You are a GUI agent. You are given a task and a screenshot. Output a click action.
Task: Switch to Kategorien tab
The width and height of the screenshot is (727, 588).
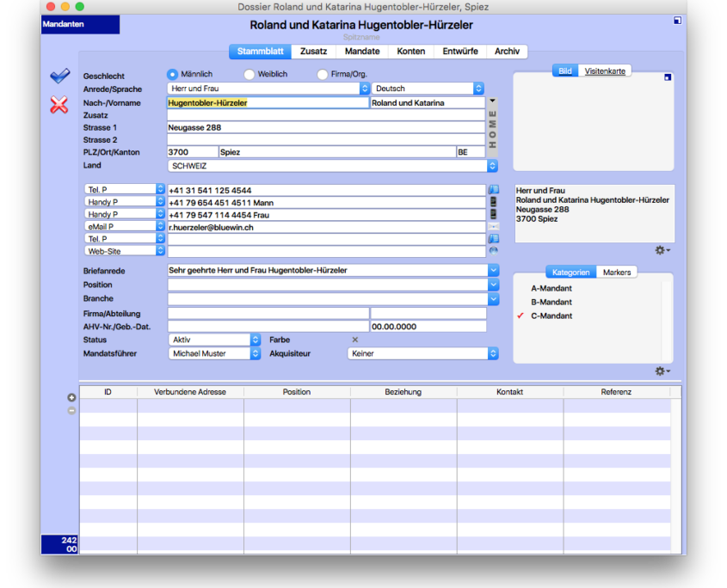point(570,272)
